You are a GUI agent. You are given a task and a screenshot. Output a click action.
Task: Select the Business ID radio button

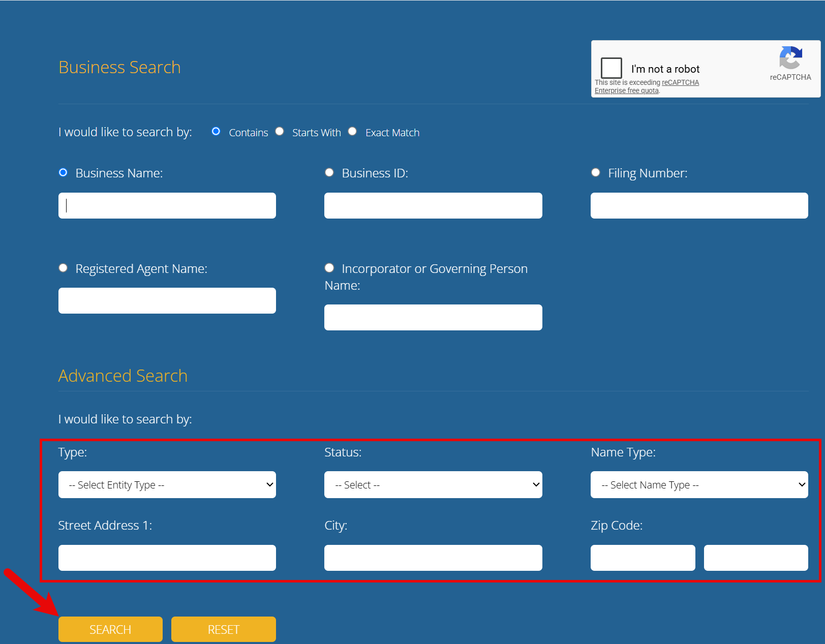[329, 172]
